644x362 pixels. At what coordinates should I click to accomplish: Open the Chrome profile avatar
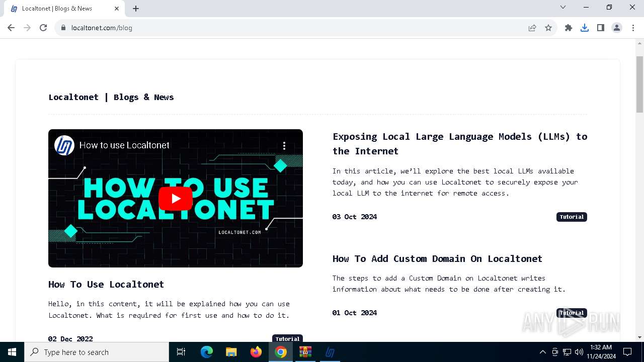617,28
